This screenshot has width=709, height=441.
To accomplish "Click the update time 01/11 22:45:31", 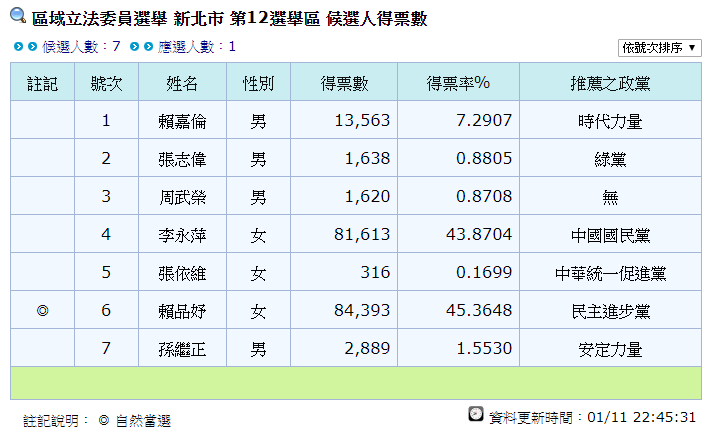I will pyautogui.click(x=642, y=417).
